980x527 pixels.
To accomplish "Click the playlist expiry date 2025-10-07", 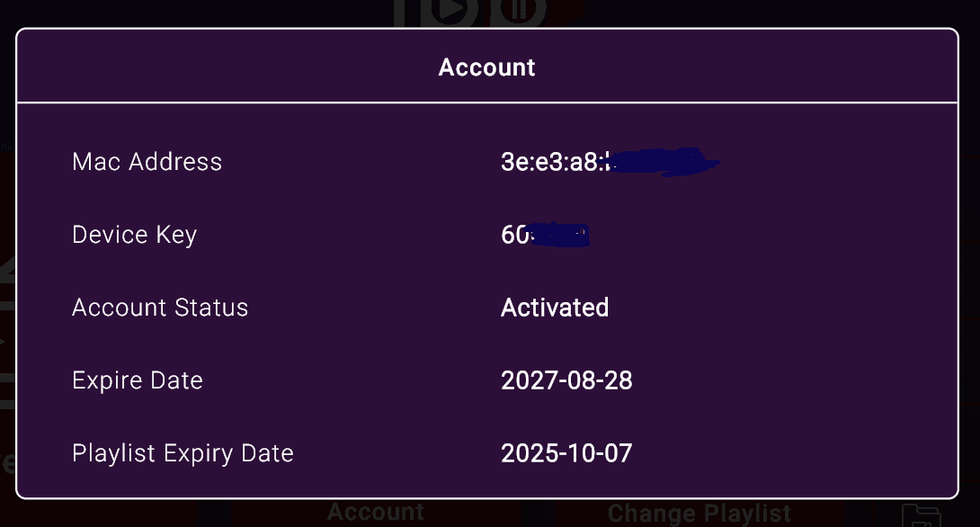I will (x=566, y=453).
